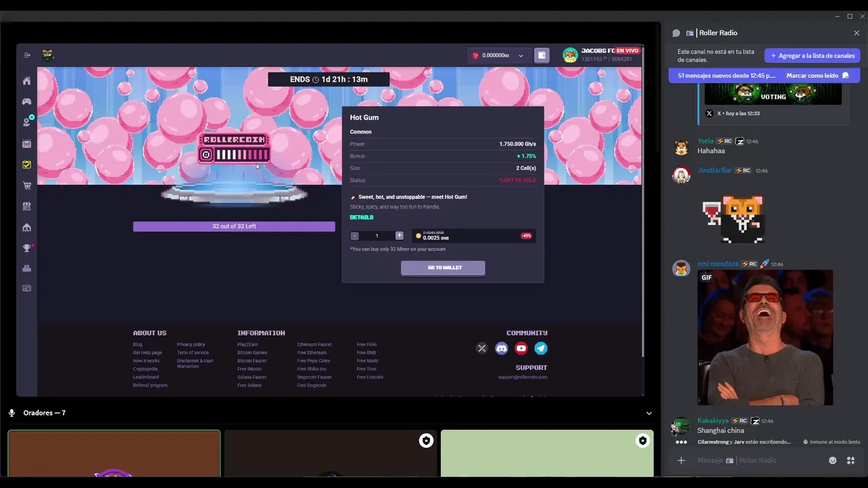Open the JACOBS profile avatar

coord(570,56)
